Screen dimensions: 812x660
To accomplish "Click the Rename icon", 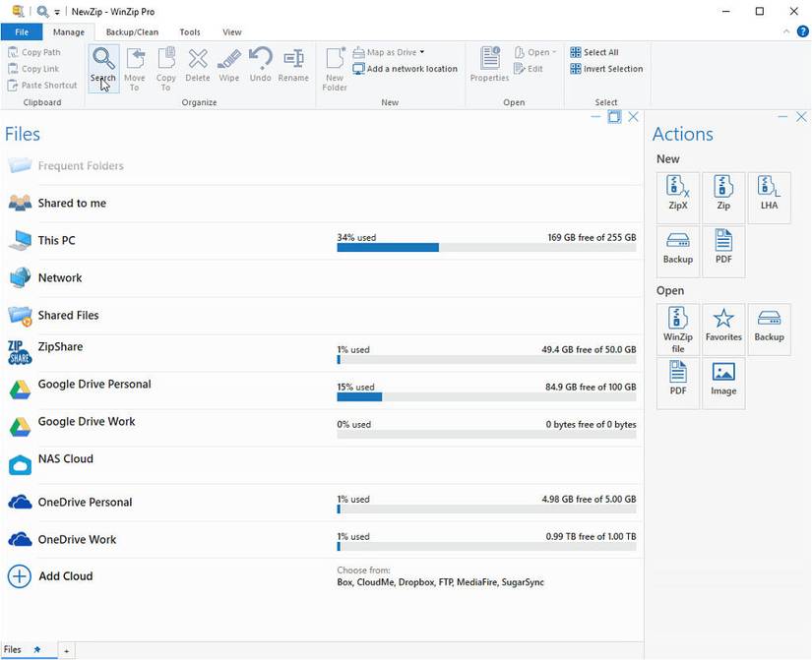I will (x=293, y=65).
